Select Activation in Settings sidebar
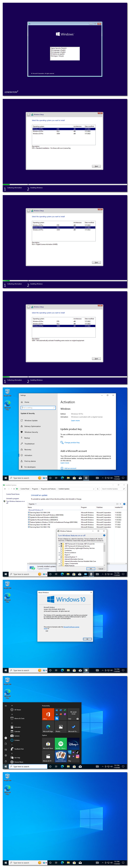Image resolution: width=130 pixels, height=868 pixels. [x=28, y=455]
